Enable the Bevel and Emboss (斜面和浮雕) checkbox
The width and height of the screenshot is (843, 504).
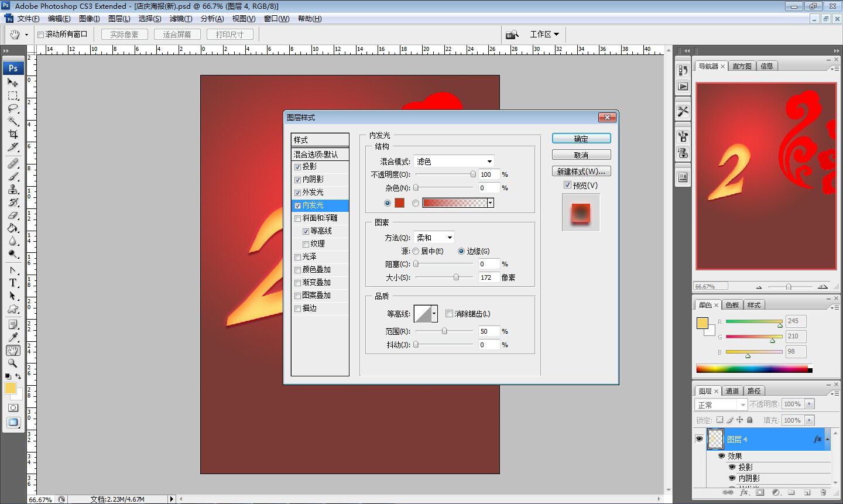pos(298,218)
